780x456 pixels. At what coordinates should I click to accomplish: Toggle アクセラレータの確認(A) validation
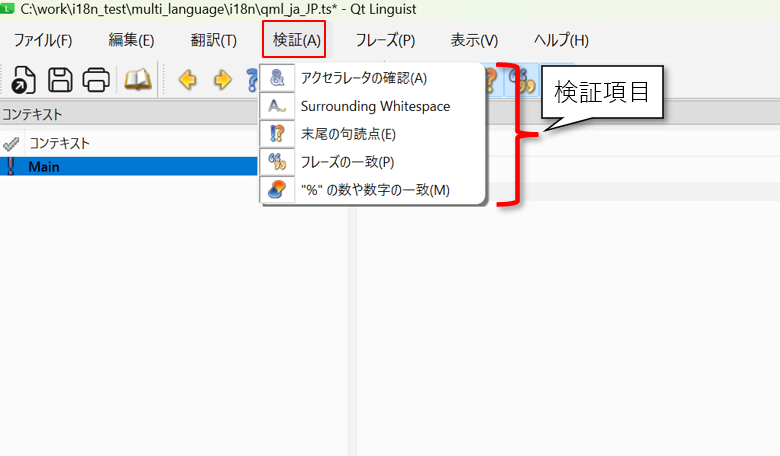pyautogui.click(x=363, y=78)
